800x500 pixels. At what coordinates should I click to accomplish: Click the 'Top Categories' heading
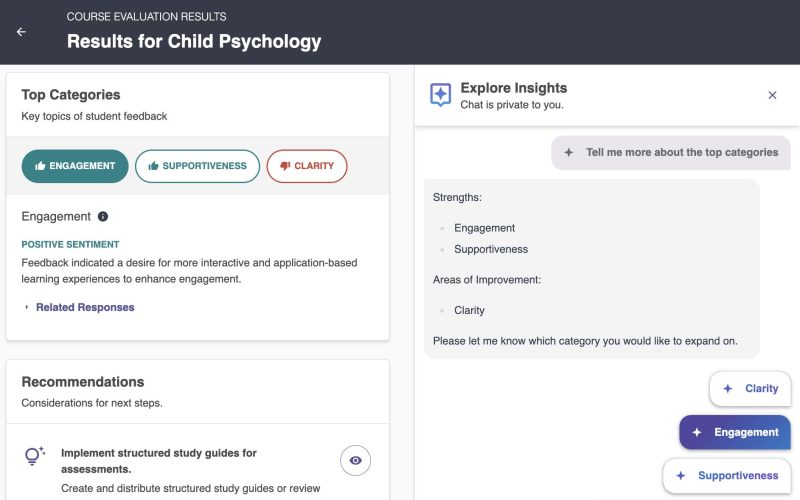point(71,94)
